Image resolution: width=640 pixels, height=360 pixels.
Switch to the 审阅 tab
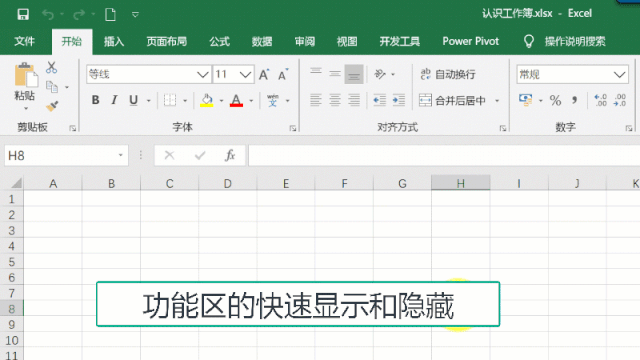305,42
